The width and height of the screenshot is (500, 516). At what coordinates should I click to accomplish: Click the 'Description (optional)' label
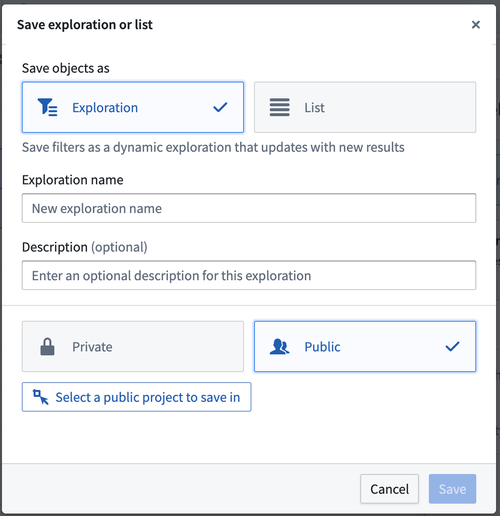click(85, 247)
